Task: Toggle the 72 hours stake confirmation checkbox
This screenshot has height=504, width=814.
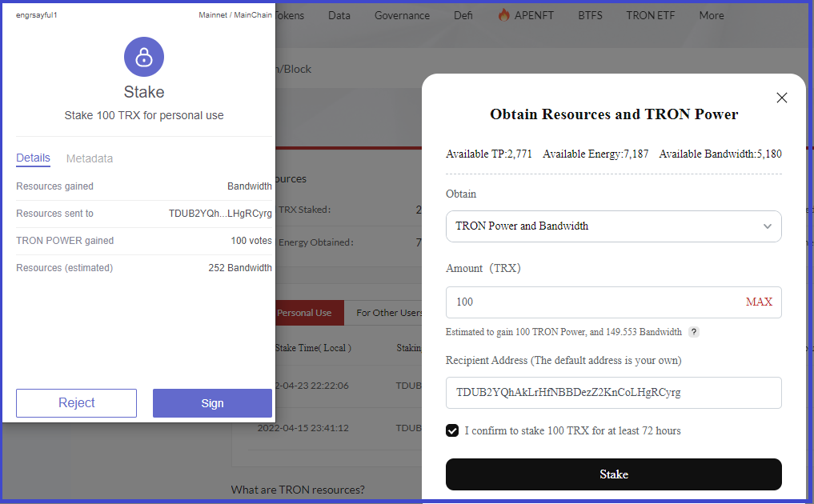Action: (452, 431)
